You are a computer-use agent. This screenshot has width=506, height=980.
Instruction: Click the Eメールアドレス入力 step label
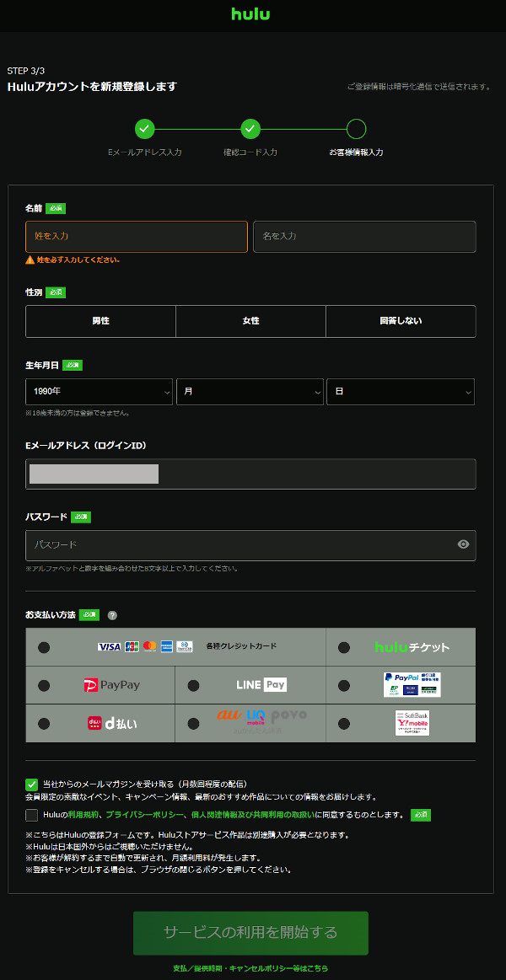[x=144, y=152]
